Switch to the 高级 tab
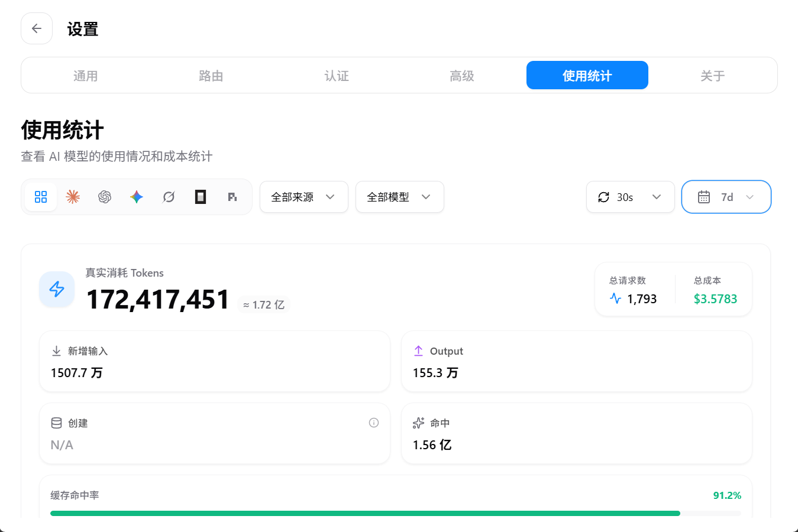Viewport: 798px width, 532px height. click(462, 76)
